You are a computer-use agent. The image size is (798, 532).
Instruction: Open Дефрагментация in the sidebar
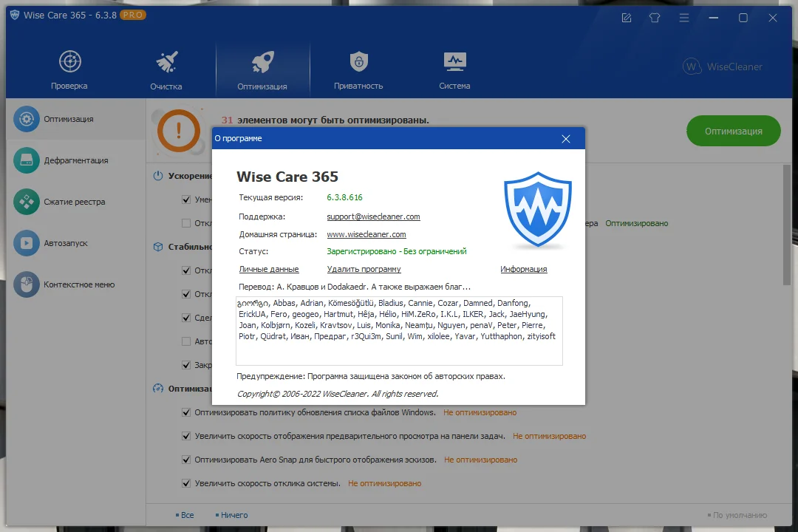coord(75,160)
